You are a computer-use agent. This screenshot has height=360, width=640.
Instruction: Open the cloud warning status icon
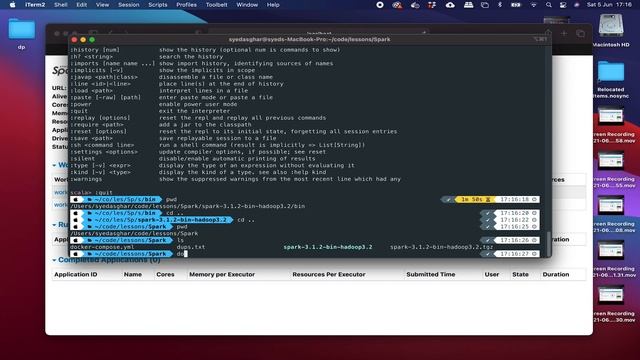397,5
